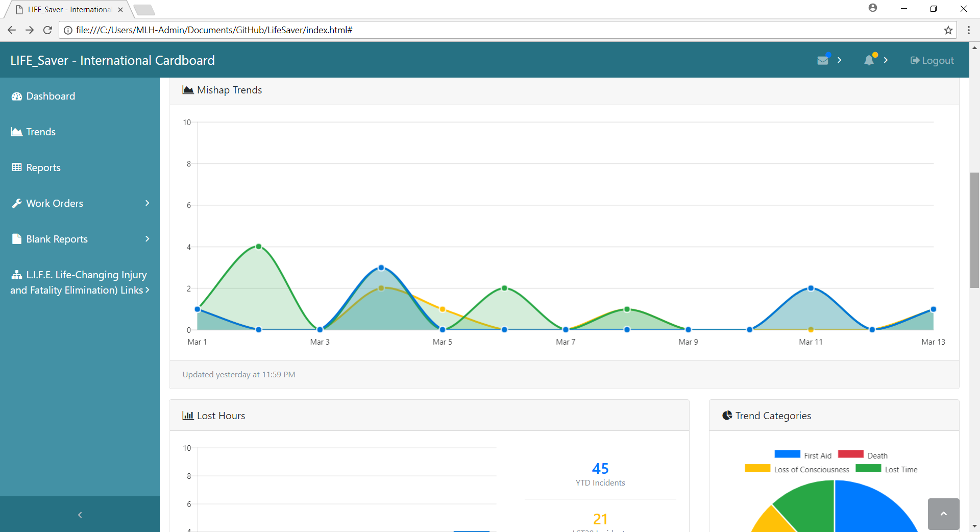
Task: Click the browser back arrow
Action: click(x=12, y=30)
